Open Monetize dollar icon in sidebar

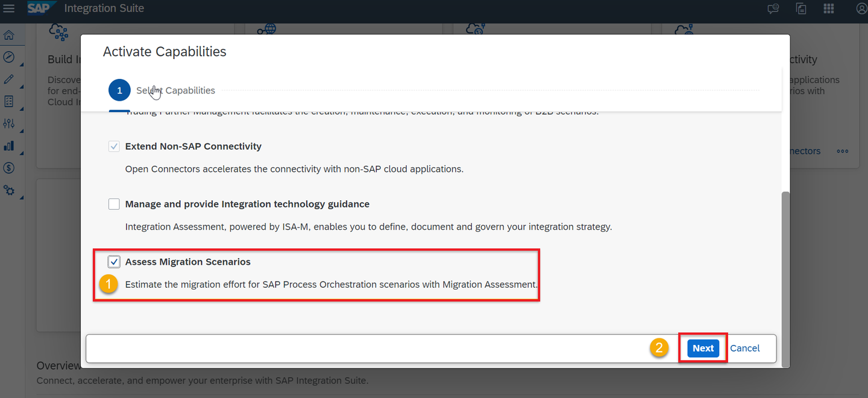pyautogui.click(x=8, y=168)
